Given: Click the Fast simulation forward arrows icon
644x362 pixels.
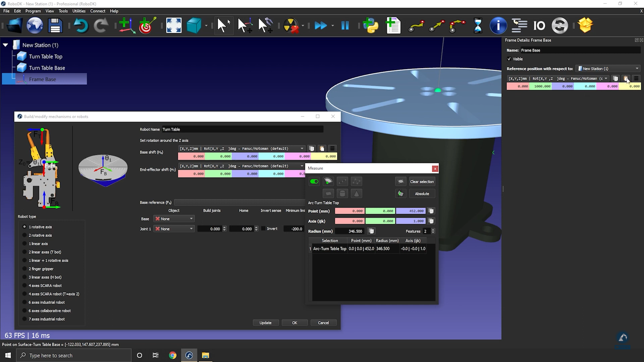Looking at the screenshot, I should pos(321,25).
